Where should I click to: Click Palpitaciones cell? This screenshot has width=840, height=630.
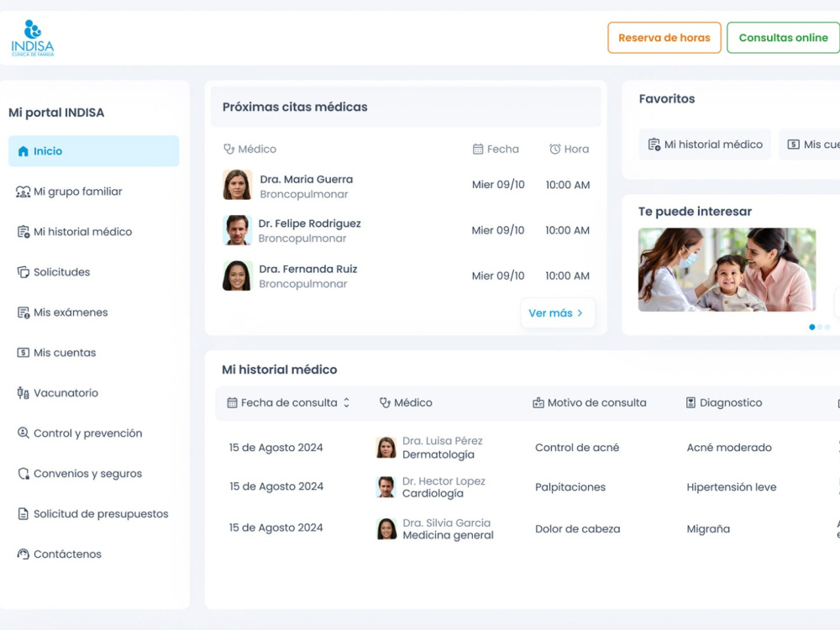[x=570, y=487]
